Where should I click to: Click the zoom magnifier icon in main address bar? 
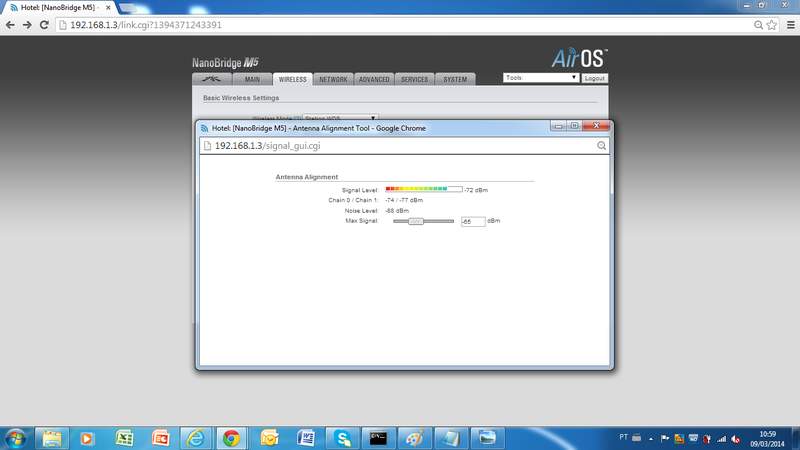758,25
